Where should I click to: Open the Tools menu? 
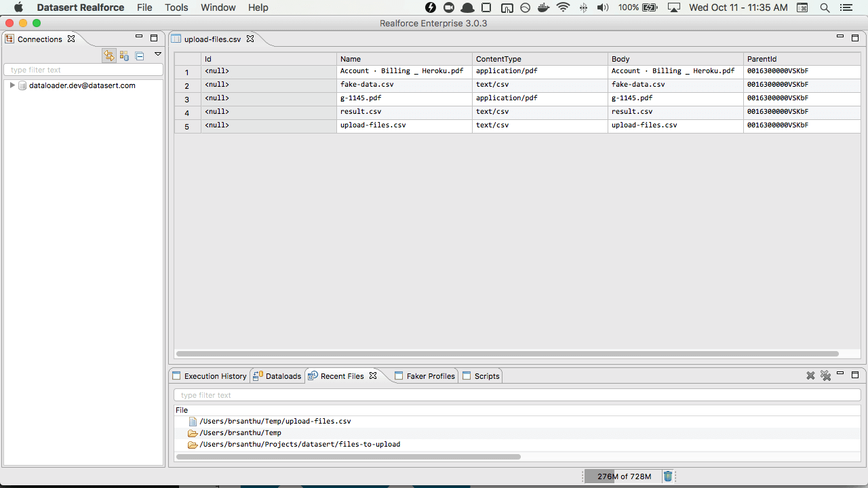click(x=176, y=7)
